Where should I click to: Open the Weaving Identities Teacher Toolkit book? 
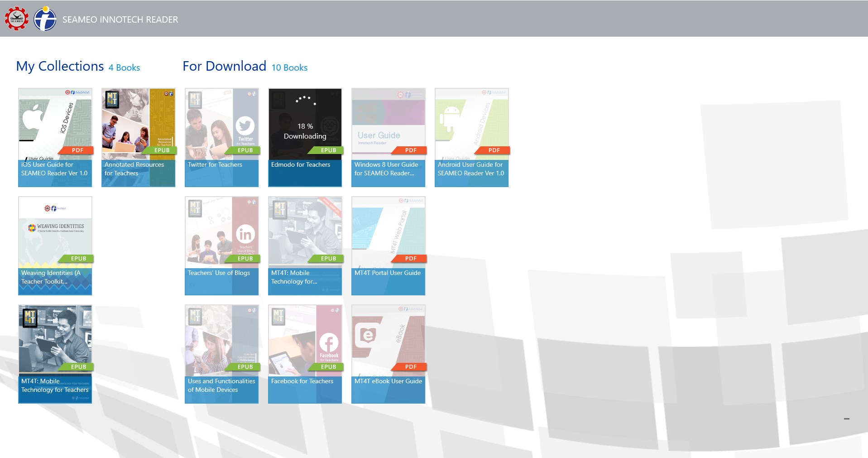click(x=55, y=246)
